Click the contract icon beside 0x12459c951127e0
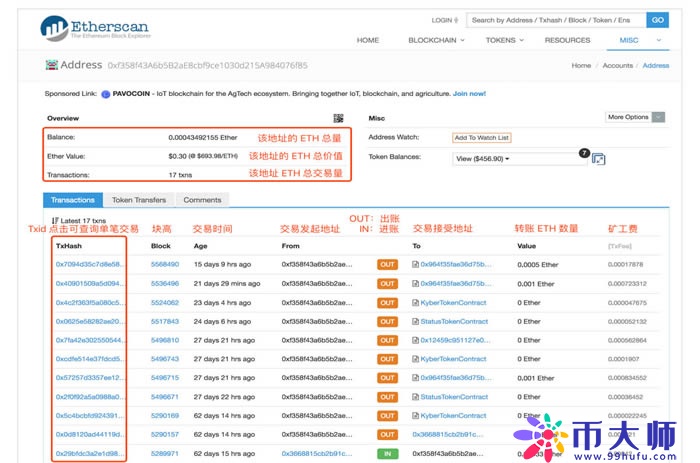This screenshot has width=700, height=463. coord(415,340)
